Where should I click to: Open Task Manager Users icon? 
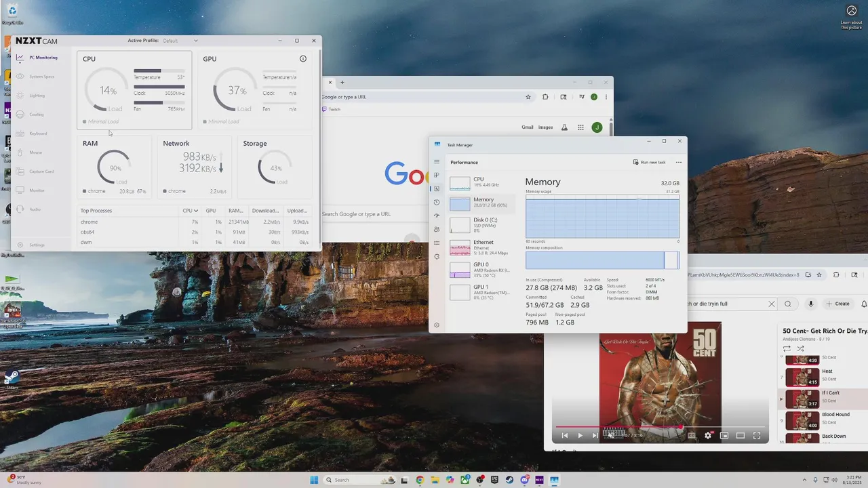pos(437,229)
